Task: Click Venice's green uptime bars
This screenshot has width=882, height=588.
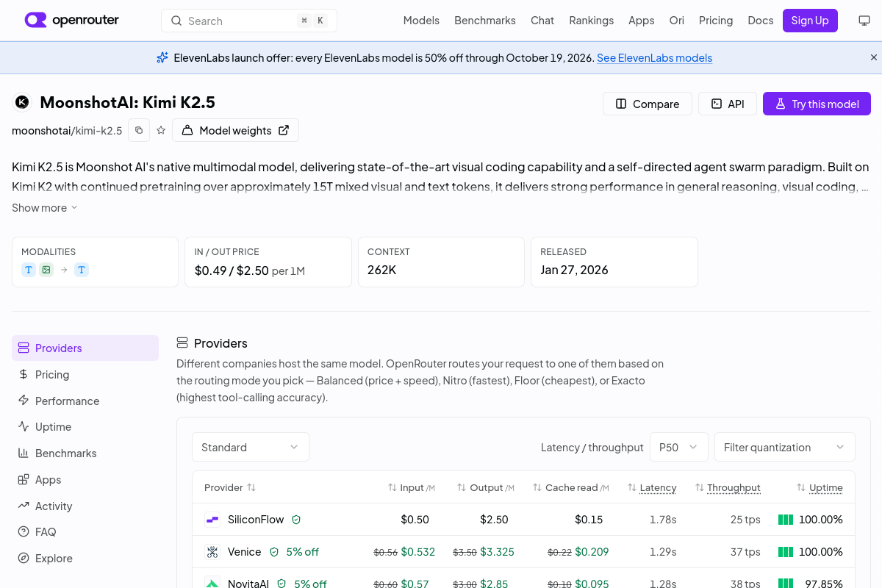Action: pos(786,552)
